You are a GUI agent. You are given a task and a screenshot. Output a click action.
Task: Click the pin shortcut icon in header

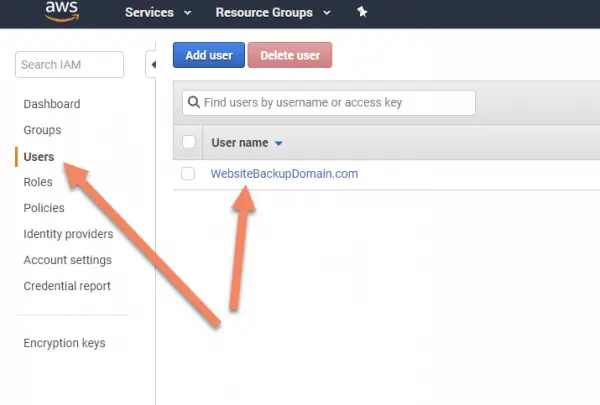(x=362, y=12)
